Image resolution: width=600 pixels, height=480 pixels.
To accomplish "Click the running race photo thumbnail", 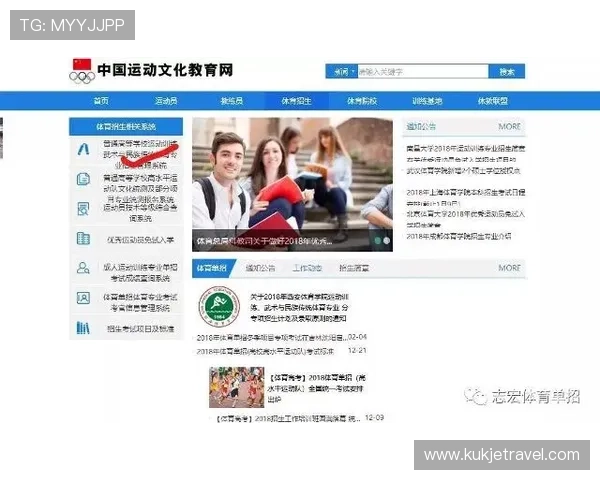I will click(236, 387).
